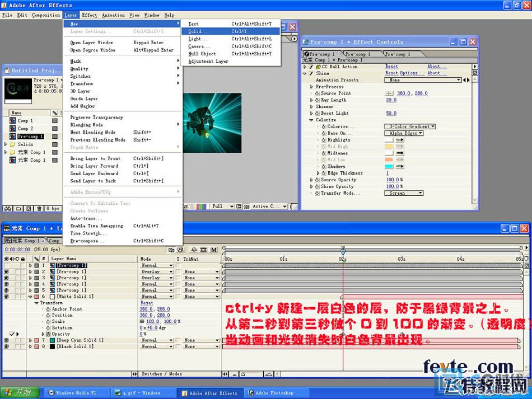532x399 pixels.
Task: Open blending mode dropdown for layer 2
Action: [157, 271]
